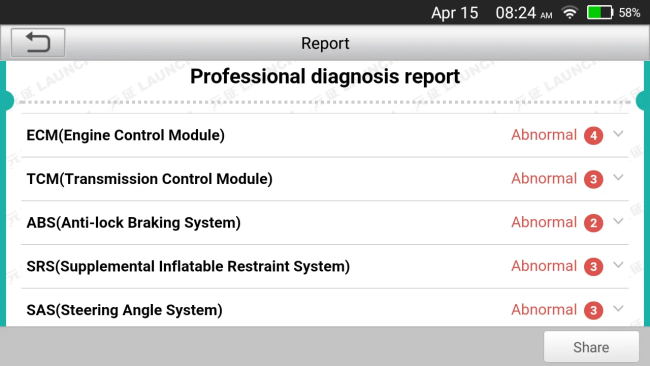
Task: Expand the ABS row chevron
Action: (618, 221)
